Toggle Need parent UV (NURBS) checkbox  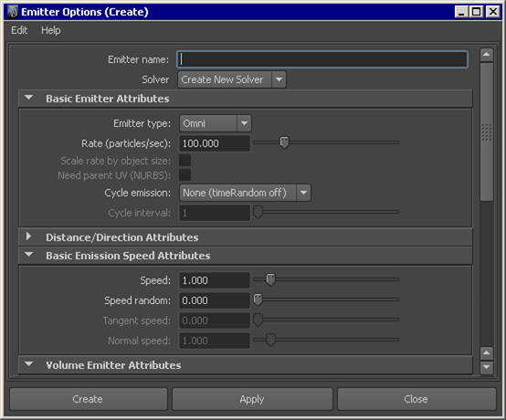point(184,175)
